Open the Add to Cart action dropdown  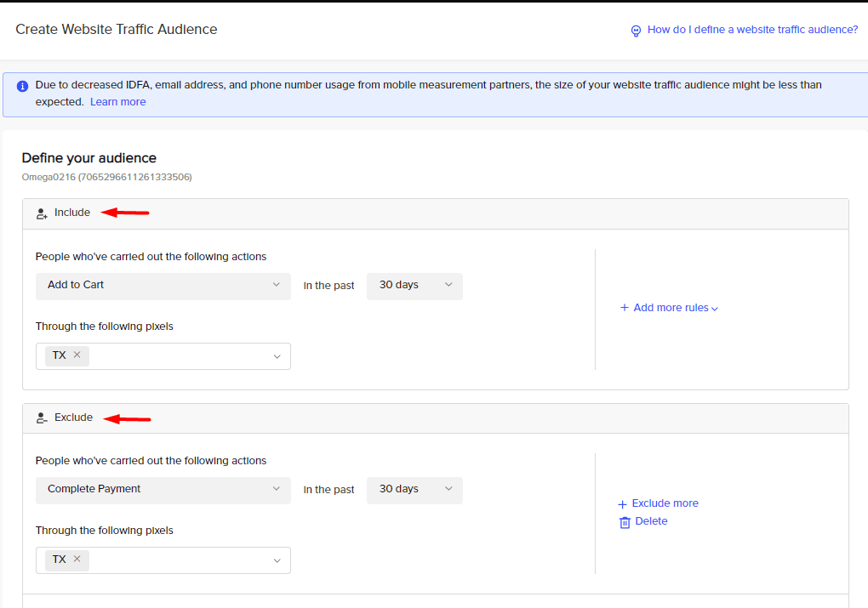pos(163,286)
